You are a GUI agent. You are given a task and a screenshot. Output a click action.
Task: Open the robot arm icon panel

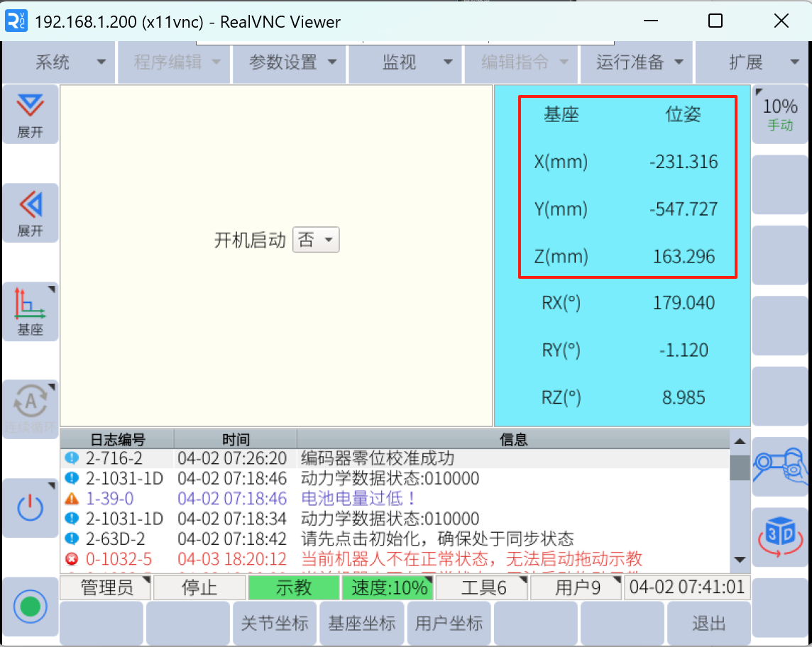point(779,466)
